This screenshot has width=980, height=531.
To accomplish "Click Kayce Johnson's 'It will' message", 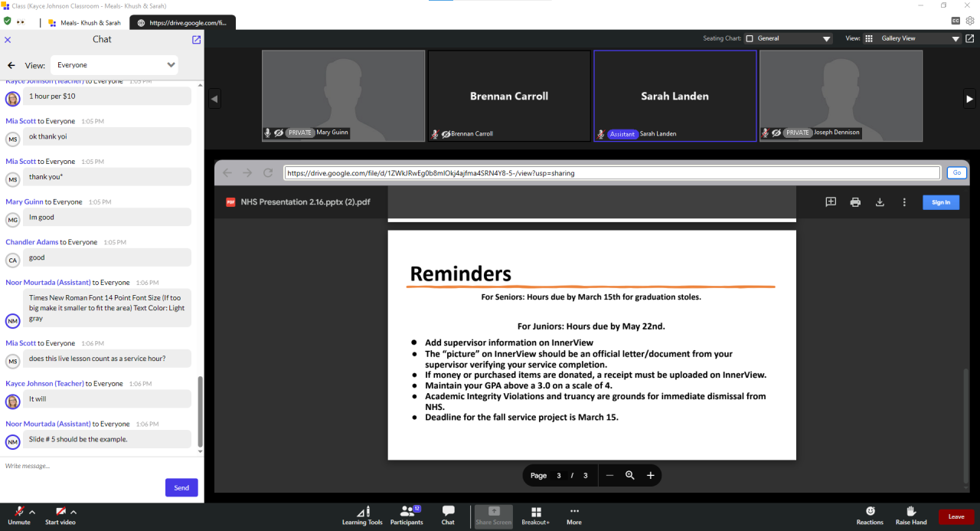I will 107,398.
